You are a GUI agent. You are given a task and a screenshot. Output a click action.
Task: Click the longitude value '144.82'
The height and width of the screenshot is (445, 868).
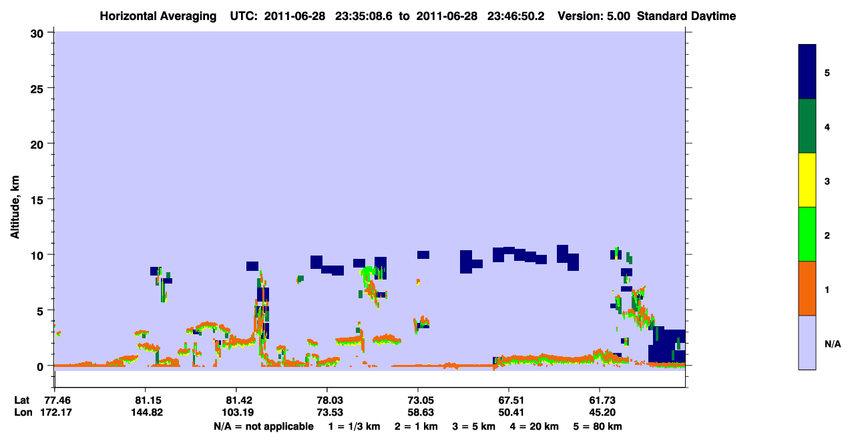[x=146, y=412]
